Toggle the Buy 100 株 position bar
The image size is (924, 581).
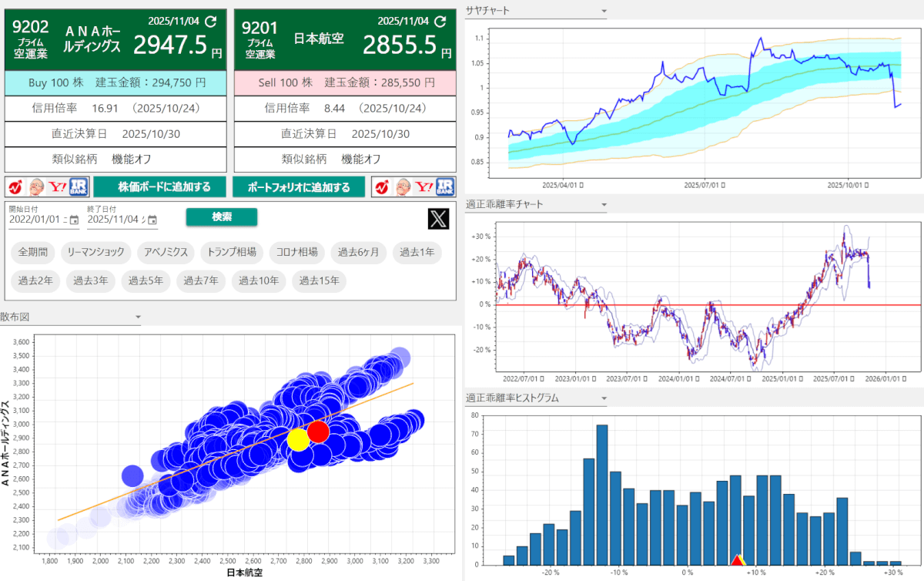tap(115, 82)
